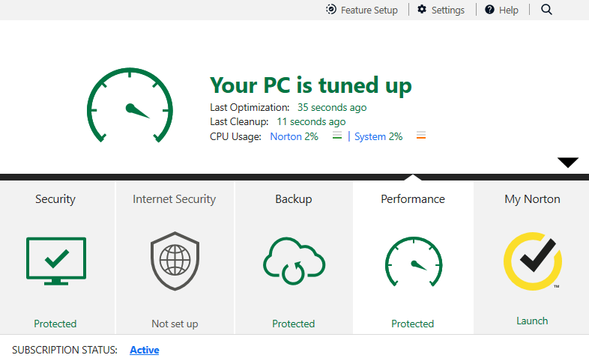Click Protected status under Backup
Image resolution: width=589 pixels, height=364 pixels.
click(x=293, y=324)
